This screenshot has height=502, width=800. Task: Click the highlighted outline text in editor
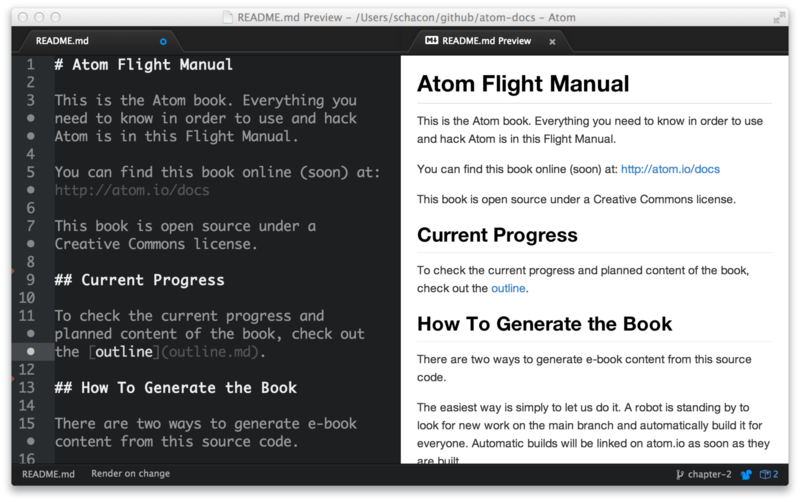123,352
